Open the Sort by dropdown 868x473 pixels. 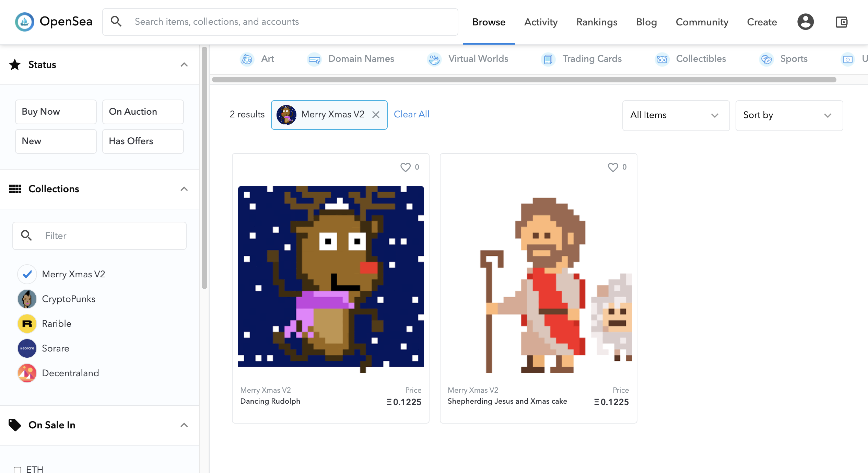[x=789, y=115]
